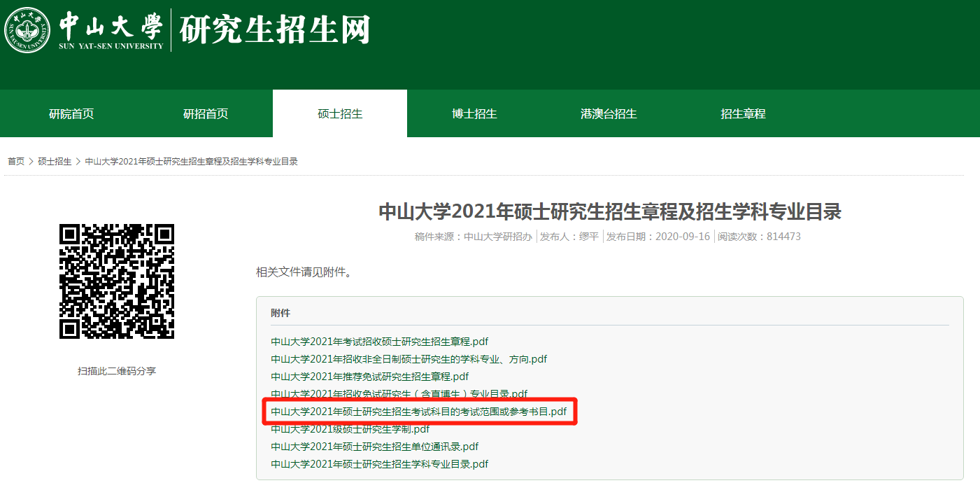980x490 pixels.
Task: Click the 附件 section heading
Action: [x=280, y=313]
